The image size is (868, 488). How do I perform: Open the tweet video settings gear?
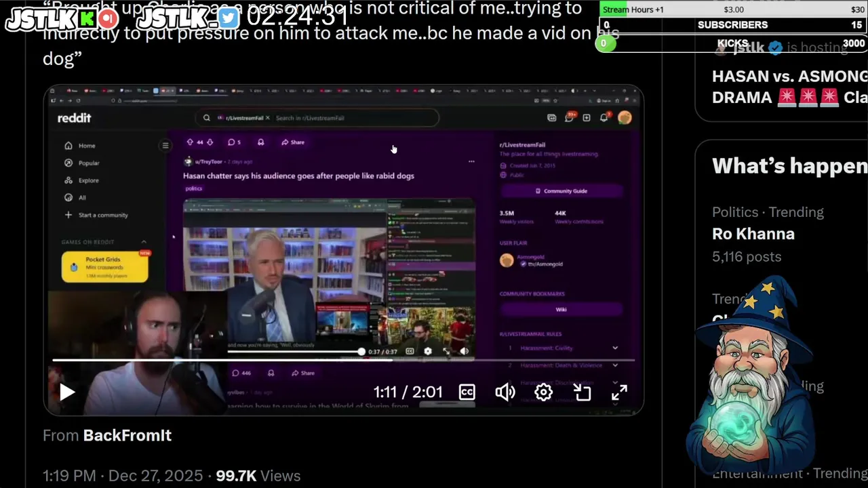(x=543, y=392)
